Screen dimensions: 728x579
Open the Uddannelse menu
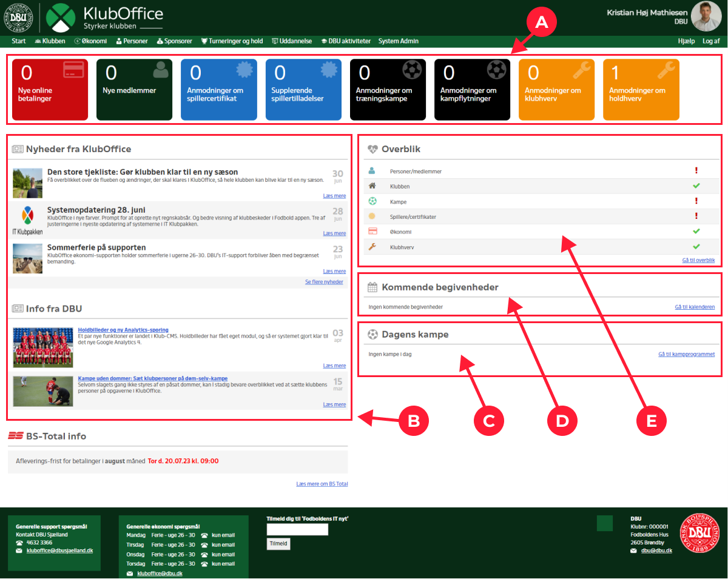point(292,41)
